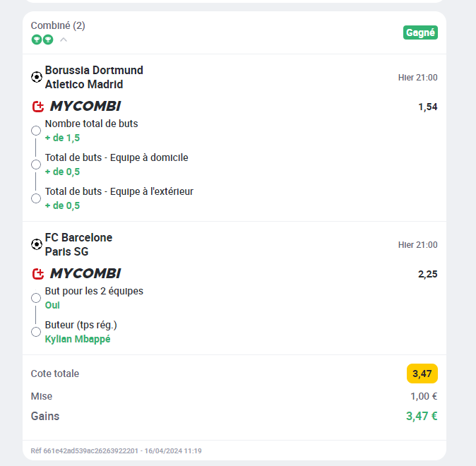Select the Equipe à l'extérieur circle marker
Viewport: 476px width, 466px height.
(36, 198)
